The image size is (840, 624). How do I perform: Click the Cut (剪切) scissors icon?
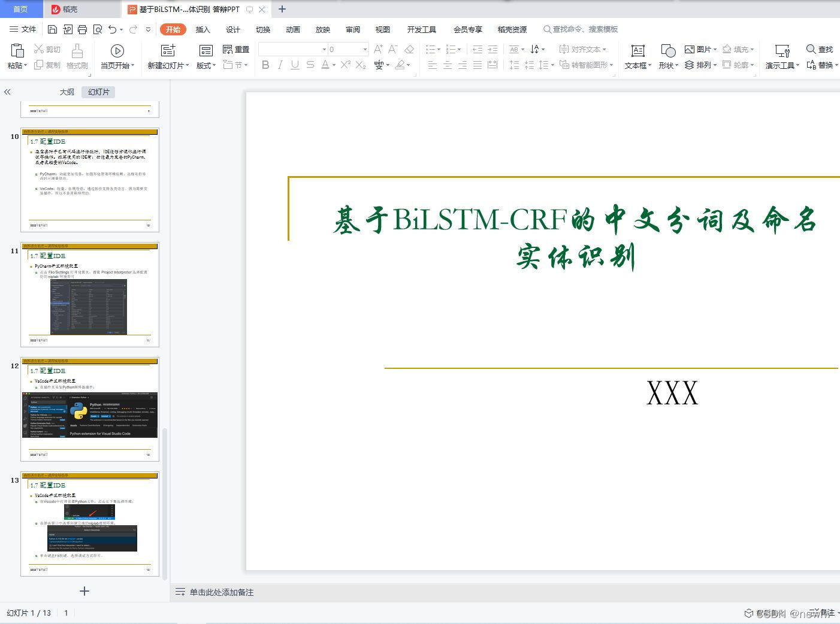[x=39, y=49]
